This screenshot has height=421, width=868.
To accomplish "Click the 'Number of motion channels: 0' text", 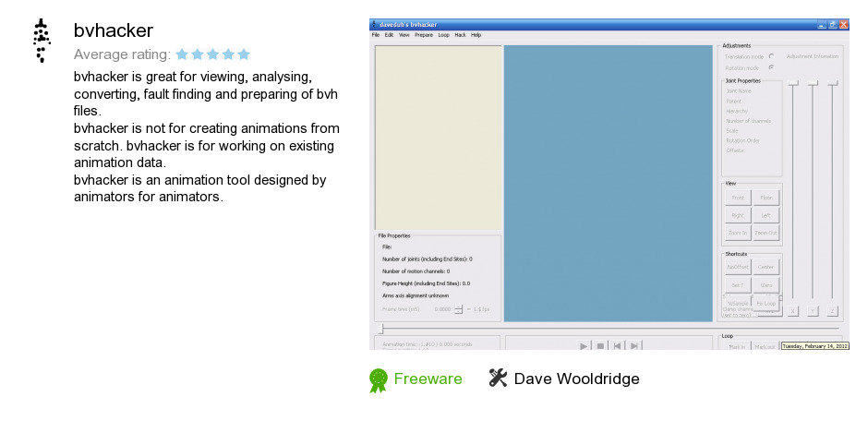I will pos(416,271).
